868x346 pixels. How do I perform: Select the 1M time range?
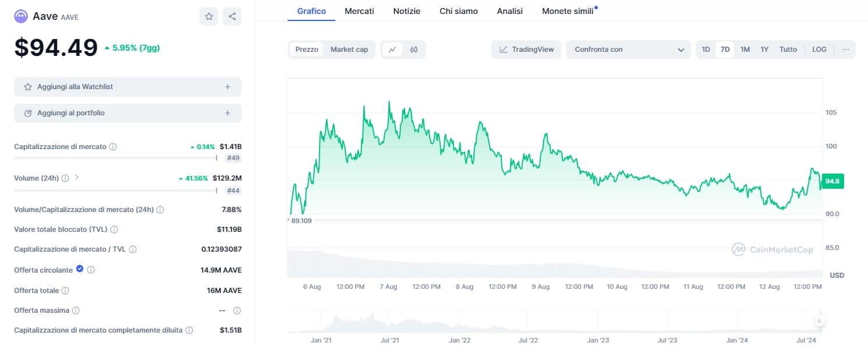tap(745, 50)
